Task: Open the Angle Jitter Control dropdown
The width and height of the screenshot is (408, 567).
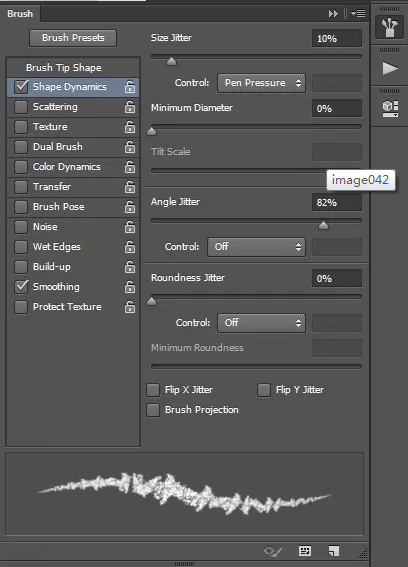Action: (256, 247)
